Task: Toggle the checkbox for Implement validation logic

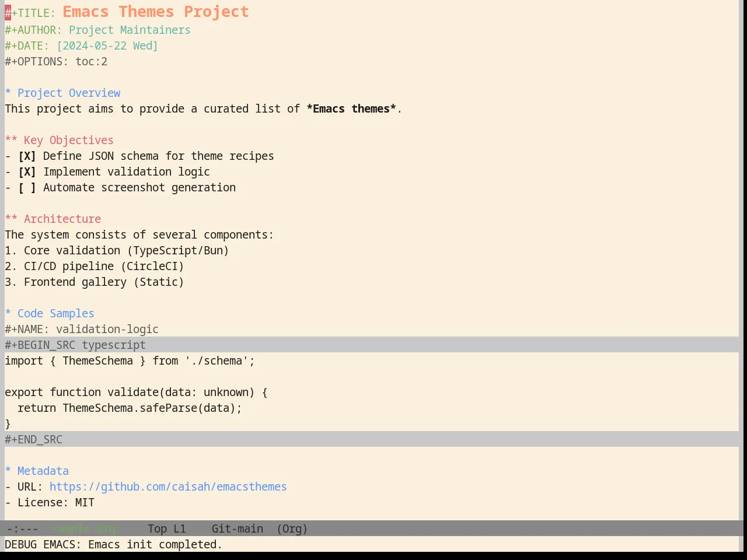Action: pos(27,172)
